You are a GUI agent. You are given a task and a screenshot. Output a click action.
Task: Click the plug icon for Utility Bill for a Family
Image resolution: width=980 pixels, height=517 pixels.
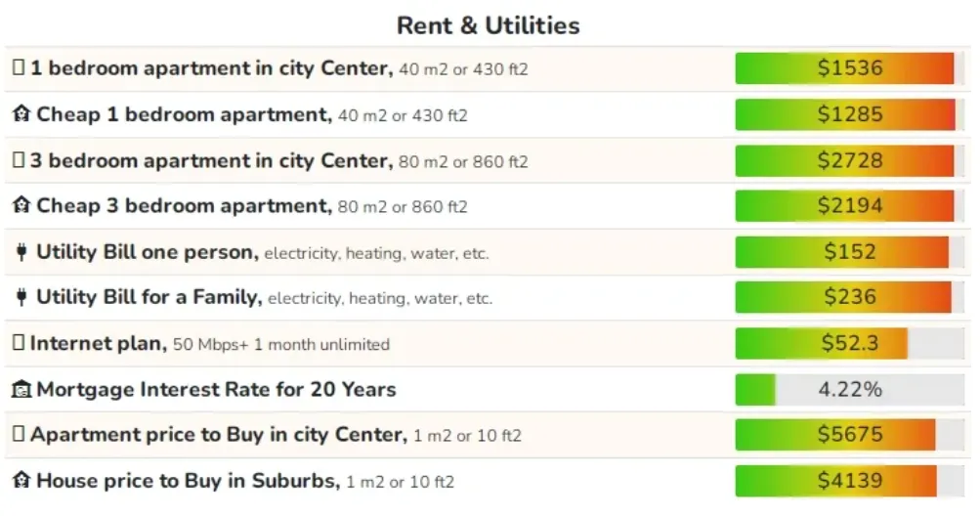tap(21, 297)
